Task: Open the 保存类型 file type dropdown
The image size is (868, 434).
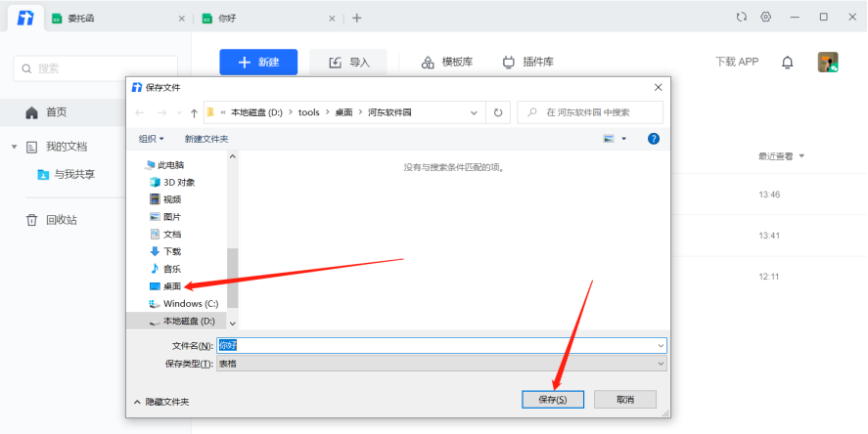Action: coord(440,364)
